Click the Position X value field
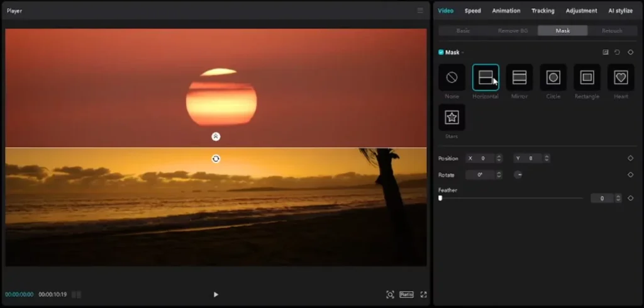The height and width of the screenshot is (308, 644). [481, 158]
